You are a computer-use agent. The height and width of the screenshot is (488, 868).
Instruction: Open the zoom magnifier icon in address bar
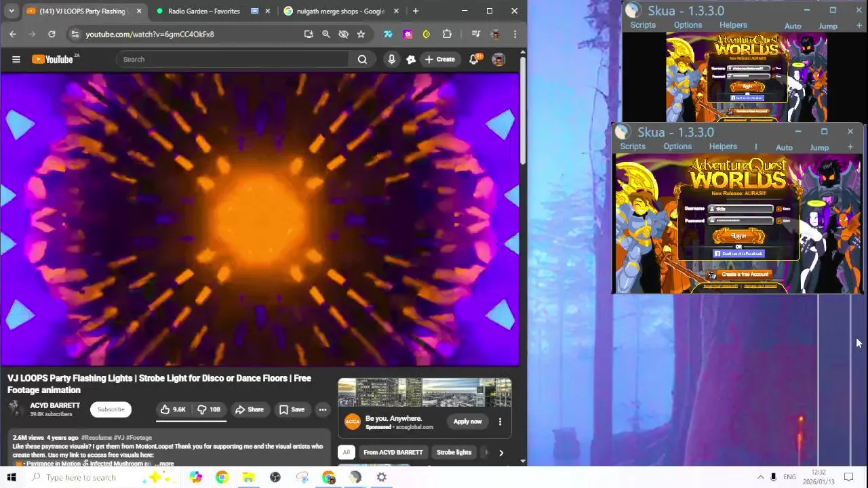tap(326, 34)
